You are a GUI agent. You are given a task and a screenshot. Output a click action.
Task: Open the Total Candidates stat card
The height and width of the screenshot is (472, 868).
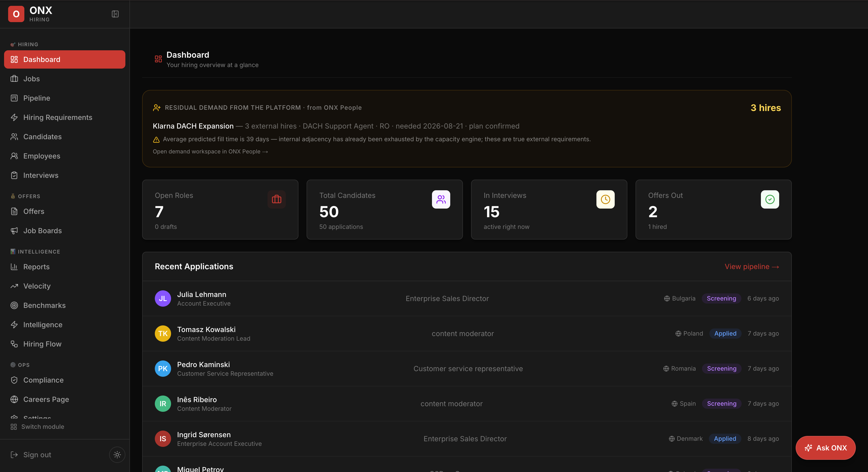tap(385, 210)
